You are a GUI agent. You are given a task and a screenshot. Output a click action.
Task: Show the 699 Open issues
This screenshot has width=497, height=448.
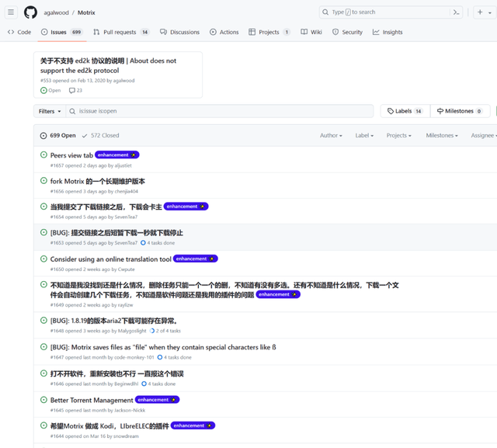[x=57, y=136]
